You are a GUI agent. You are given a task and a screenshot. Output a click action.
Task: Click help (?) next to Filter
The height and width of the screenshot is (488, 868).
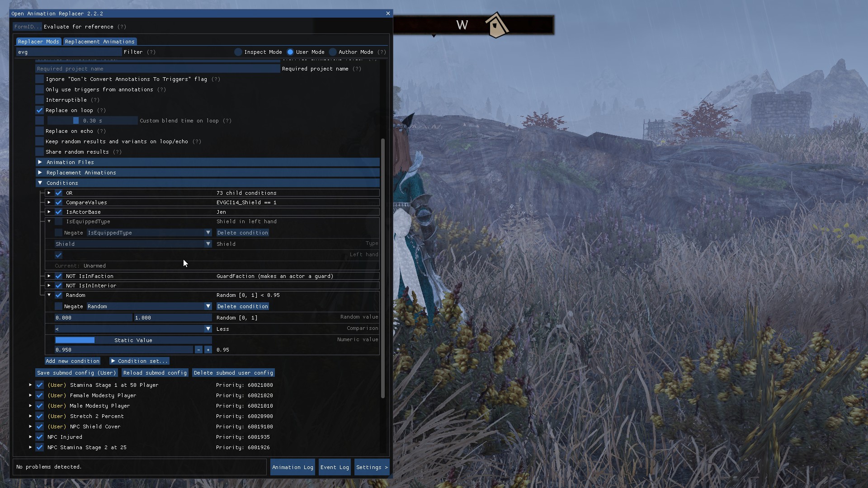pyautogui.click(x=151, y=52)
